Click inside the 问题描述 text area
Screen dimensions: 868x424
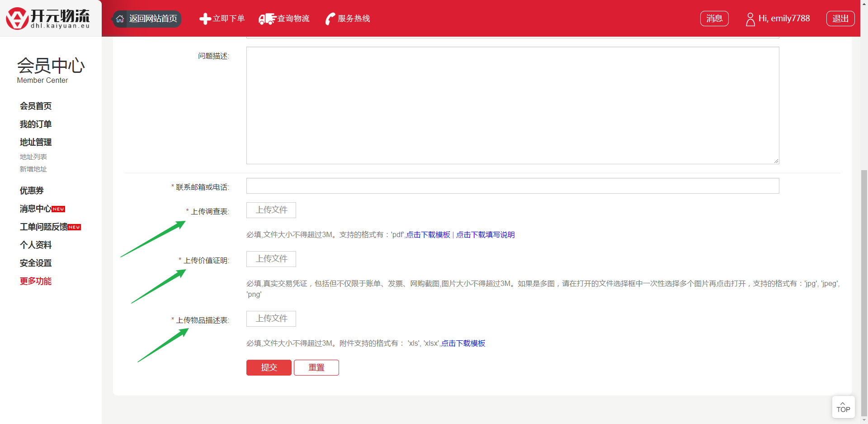pos(512,105)
